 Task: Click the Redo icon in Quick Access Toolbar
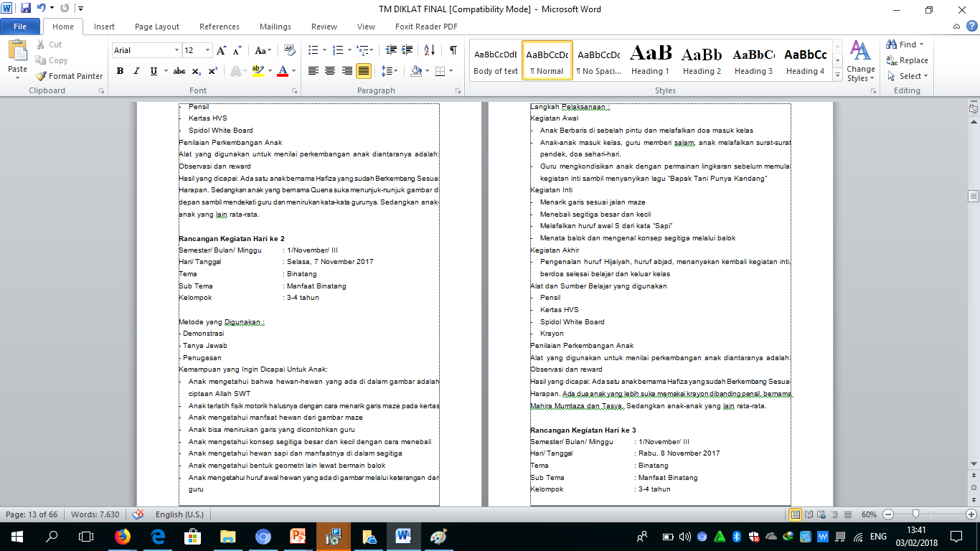tap(65, 9)
